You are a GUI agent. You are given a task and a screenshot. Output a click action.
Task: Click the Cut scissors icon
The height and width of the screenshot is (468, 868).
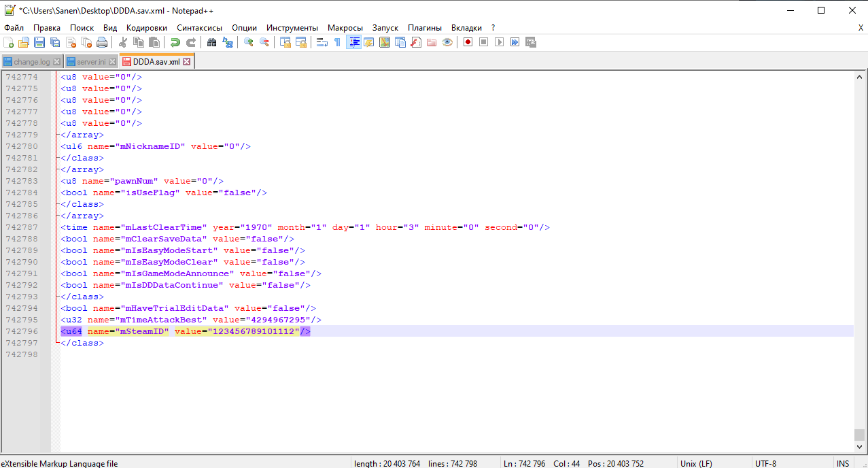tap(123, 42)
